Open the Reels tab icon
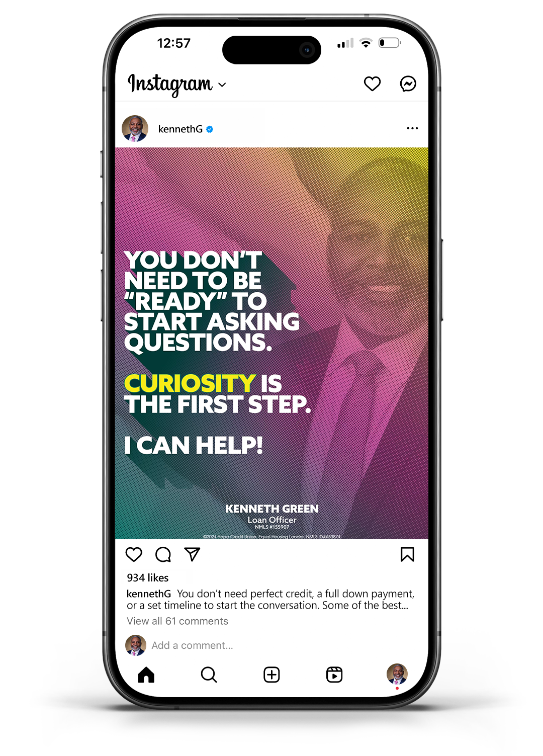The image size is (543, 756). 334,675
